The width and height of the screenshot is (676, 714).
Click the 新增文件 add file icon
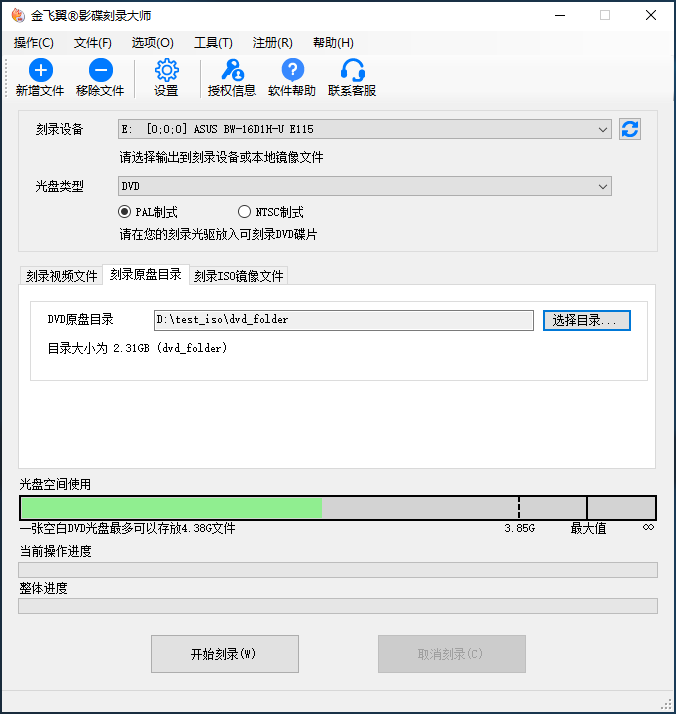click(40, 70)
